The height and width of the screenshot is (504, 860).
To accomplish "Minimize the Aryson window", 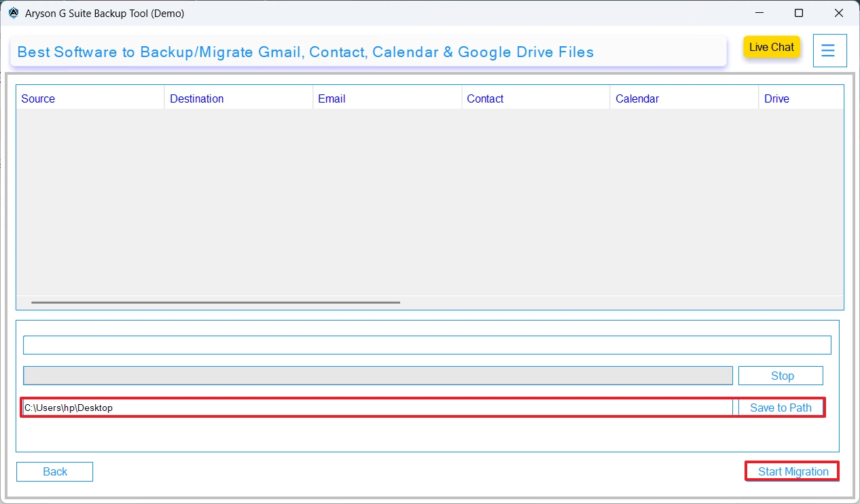I will coord(758,13).
